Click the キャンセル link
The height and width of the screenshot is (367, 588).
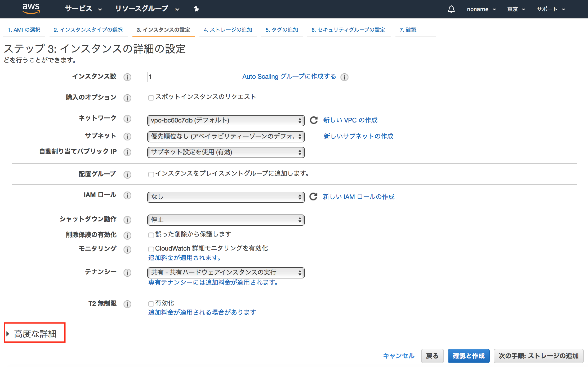[399, 356]
